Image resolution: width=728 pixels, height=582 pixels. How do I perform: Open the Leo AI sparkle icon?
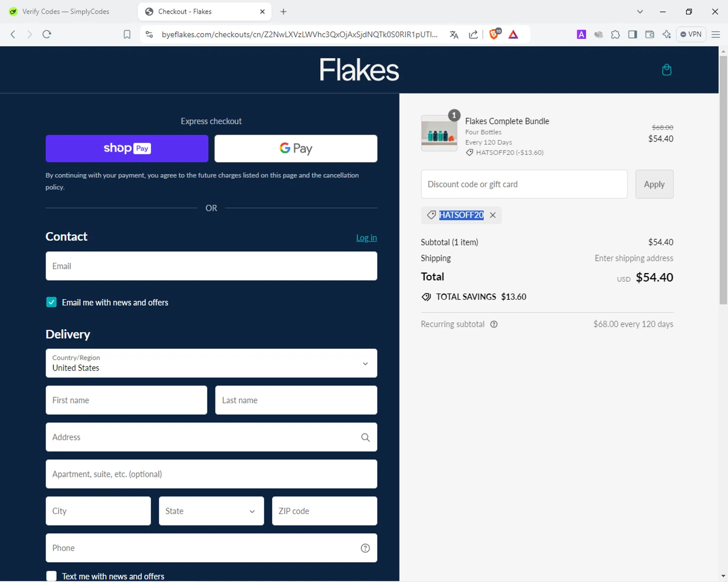[x=667, y=34]
